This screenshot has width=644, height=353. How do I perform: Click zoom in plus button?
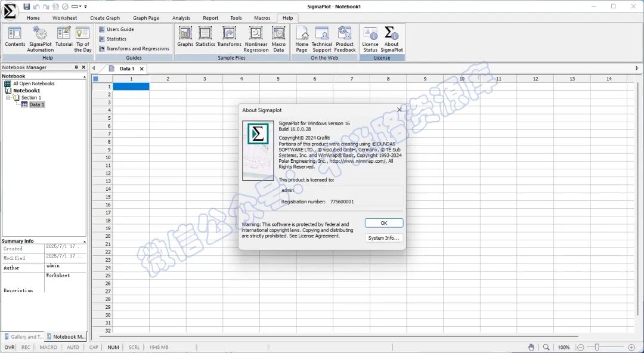pos(631,348)
